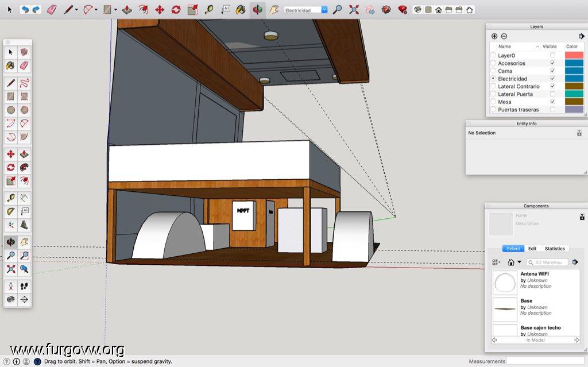Image resolution: width=588 pixels, height=367 pixels.
Task: Click the help question mark in status bar
Action: (37, 361)
